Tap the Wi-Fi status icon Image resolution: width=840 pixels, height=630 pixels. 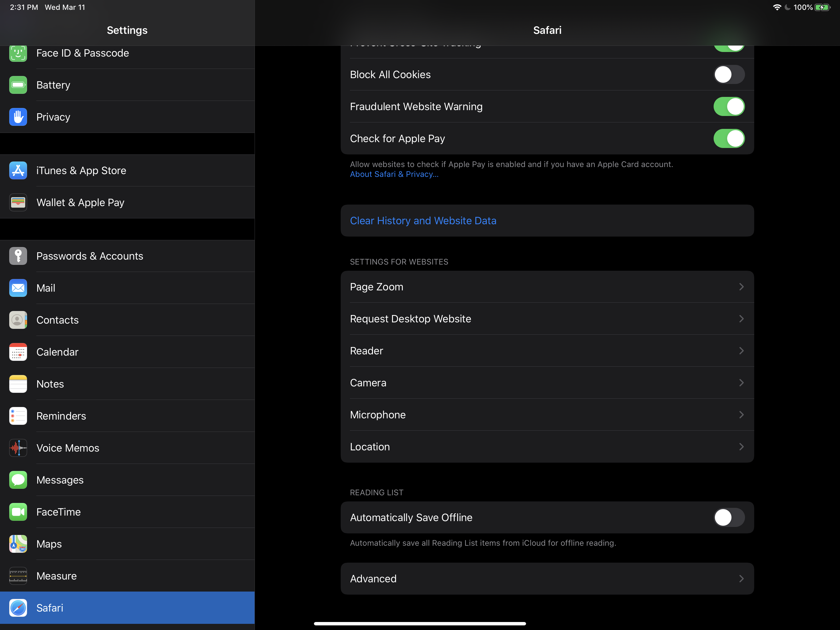click(x=777, y=7)
